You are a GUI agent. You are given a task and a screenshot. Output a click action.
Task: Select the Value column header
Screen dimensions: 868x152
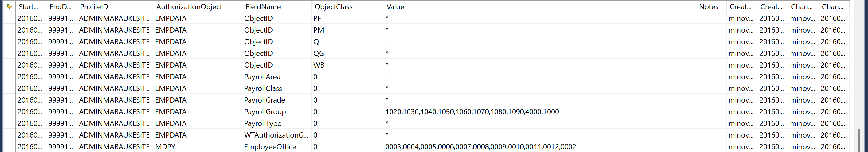395,7
